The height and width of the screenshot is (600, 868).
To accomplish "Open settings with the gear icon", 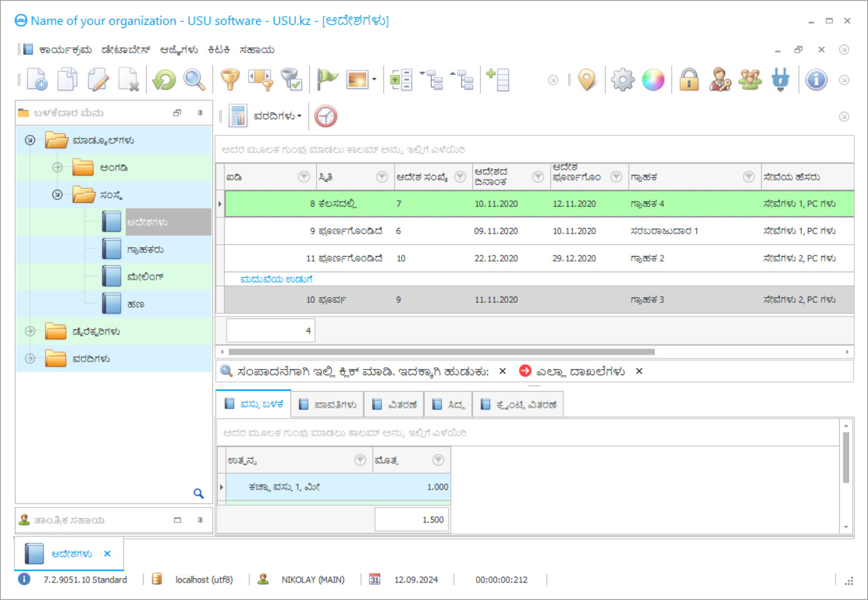I will click(623, 80).
